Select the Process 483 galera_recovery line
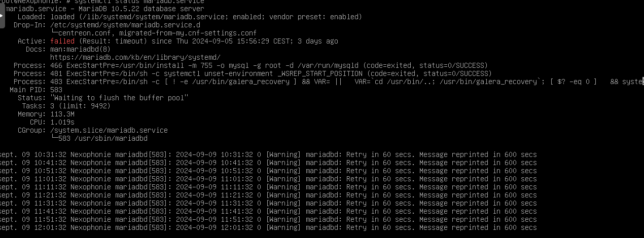This screenshot has width=644, height=238. click(329, 82)
